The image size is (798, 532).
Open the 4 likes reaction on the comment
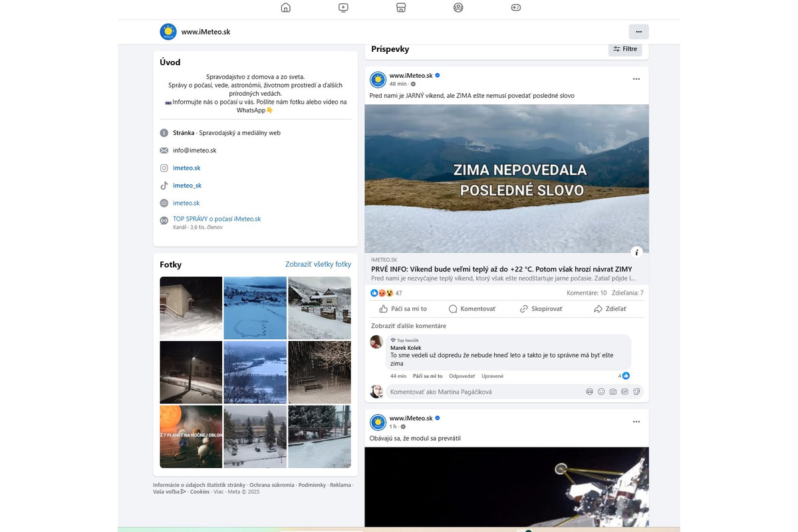tap(624, 376)
